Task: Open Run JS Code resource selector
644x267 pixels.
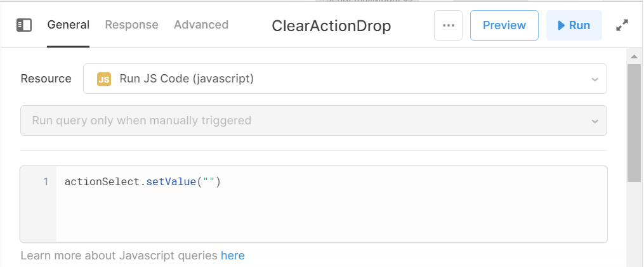Action: coord(345,79)
